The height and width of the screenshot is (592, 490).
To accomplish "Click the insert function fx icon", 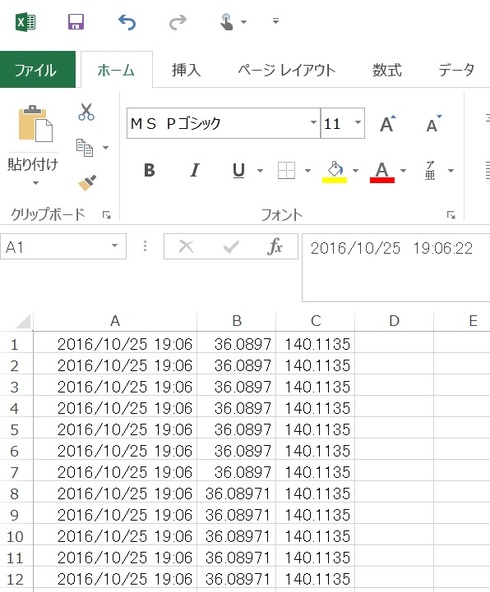I will click(275, 247).
